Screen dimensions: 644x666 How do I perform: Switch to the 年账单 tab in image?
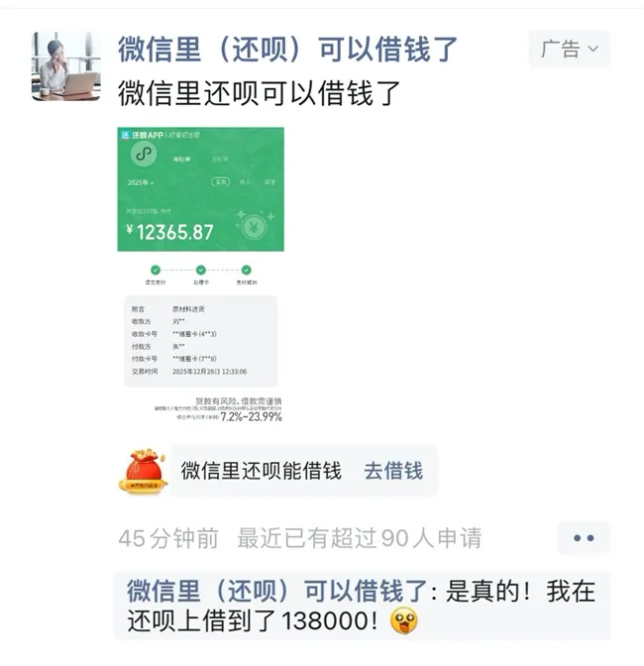click(x=181, y=160)
